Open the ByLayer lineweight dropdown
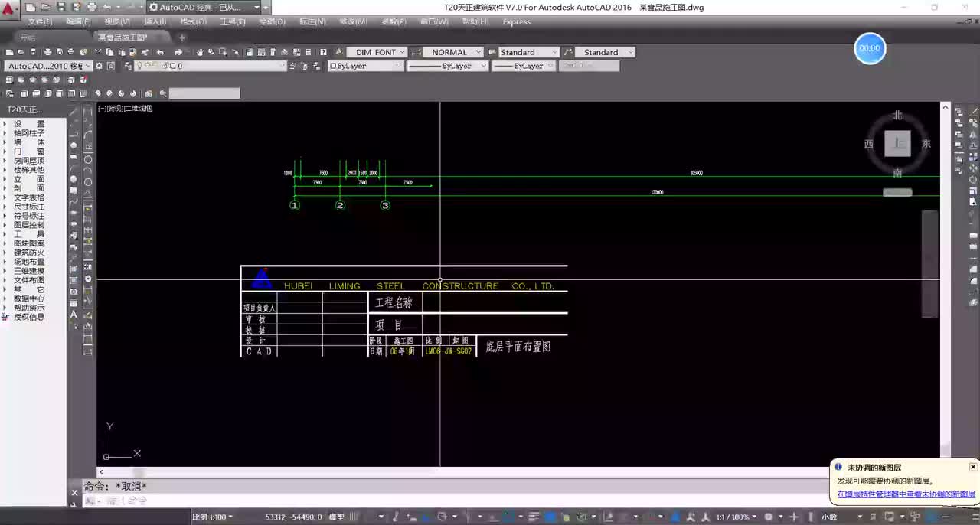 523,66
